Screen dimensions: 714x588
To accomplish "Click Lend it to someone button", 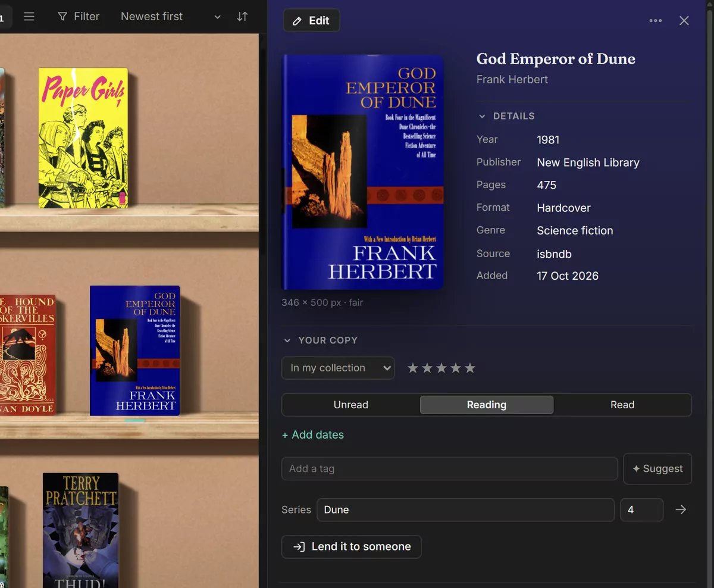I will [x=352, y=547].
